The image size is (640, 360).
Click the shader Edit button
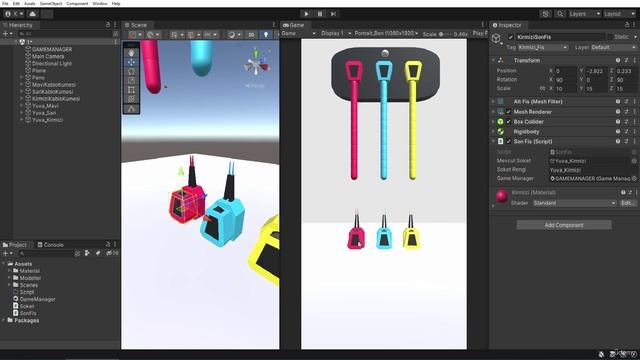pyautogui.click(x=627, y=203)
